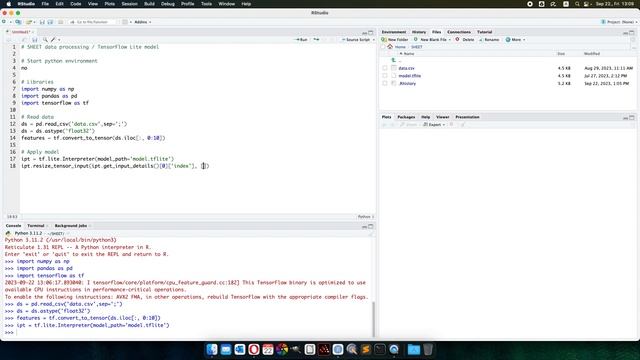
Task: Open .Rhistory file link
Action: pyautogui.click(x=407, y=83)
